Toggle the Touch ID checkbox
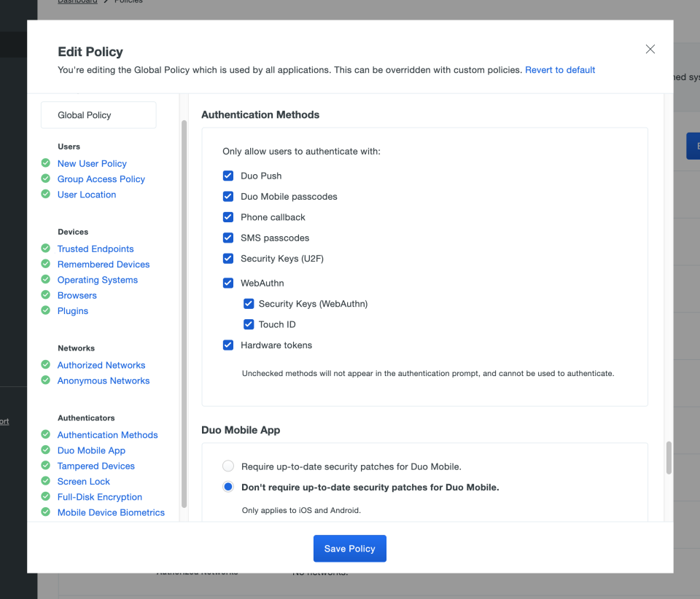 point(249,324)
